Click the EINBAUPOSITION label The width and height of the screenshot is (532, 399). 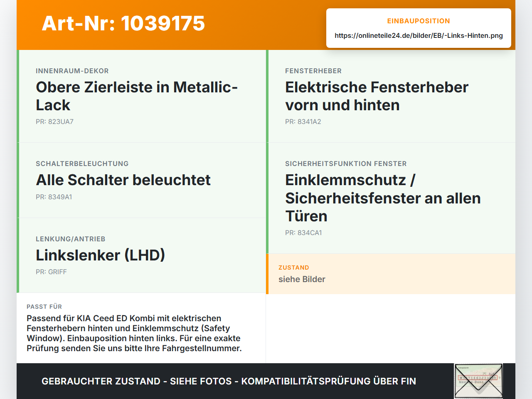(x=419, y=21)
